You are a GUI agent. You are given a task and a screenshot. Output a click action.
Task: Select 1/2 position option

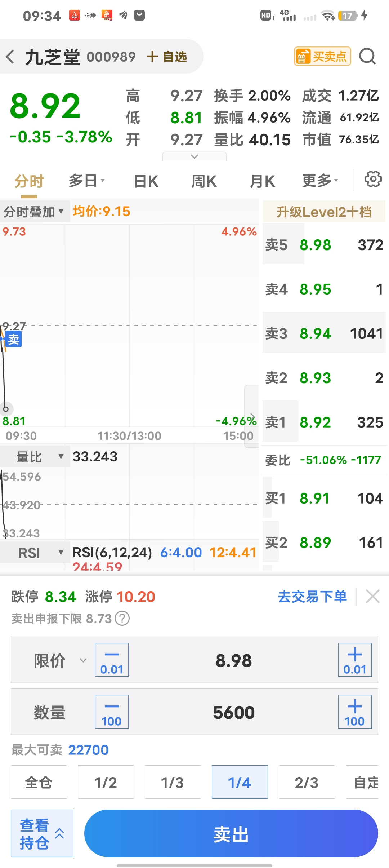[x=106, y=782]
